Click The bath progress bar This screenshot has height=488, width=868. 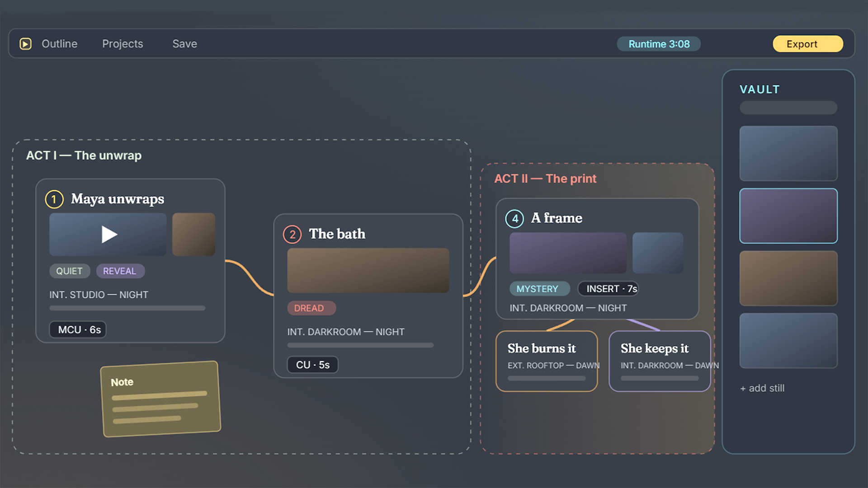[x=360, y=345]
